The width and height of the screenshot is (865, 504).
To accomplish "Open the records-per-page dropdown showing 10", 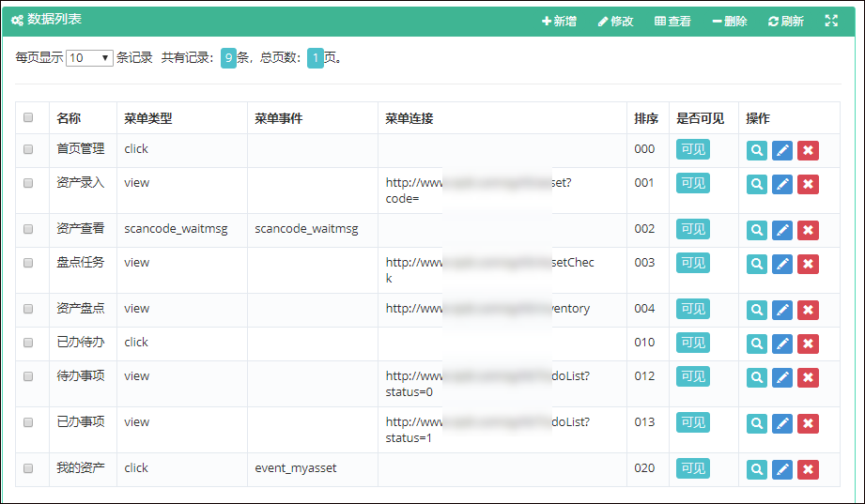I will 89,58.
